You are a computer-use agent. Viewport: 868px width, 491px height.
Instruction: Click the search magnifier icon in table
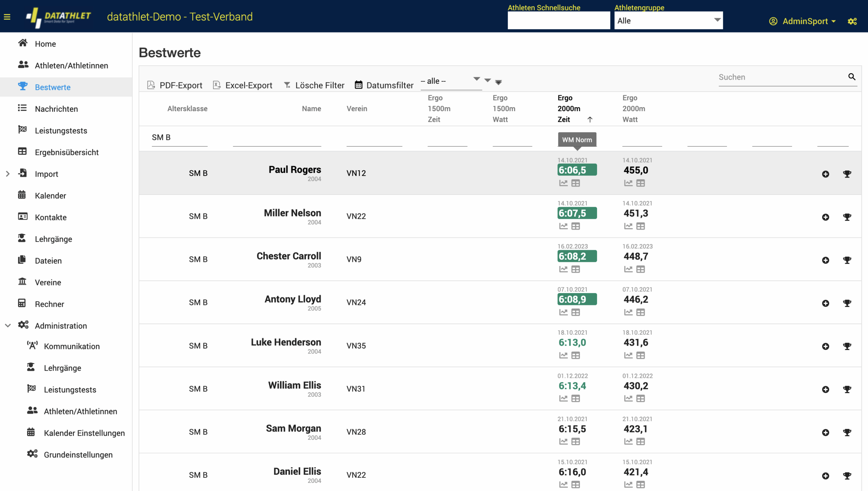852,77
